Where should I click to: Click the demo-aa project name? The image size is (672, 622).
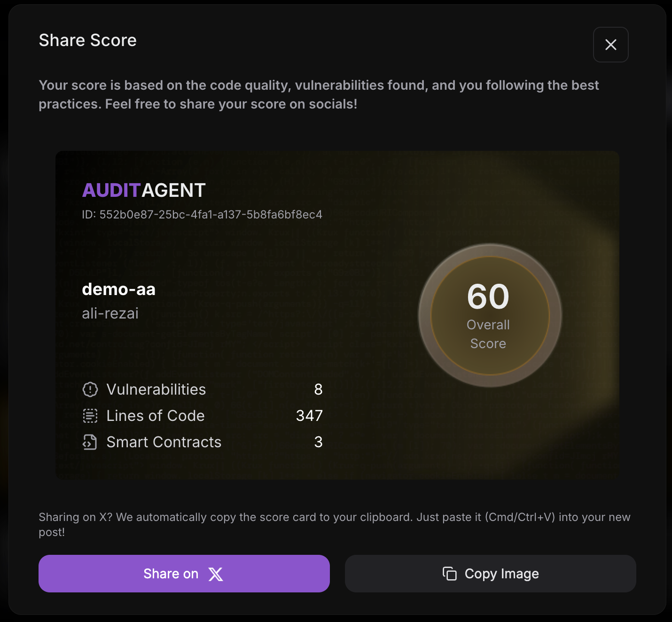coord(119,289)
